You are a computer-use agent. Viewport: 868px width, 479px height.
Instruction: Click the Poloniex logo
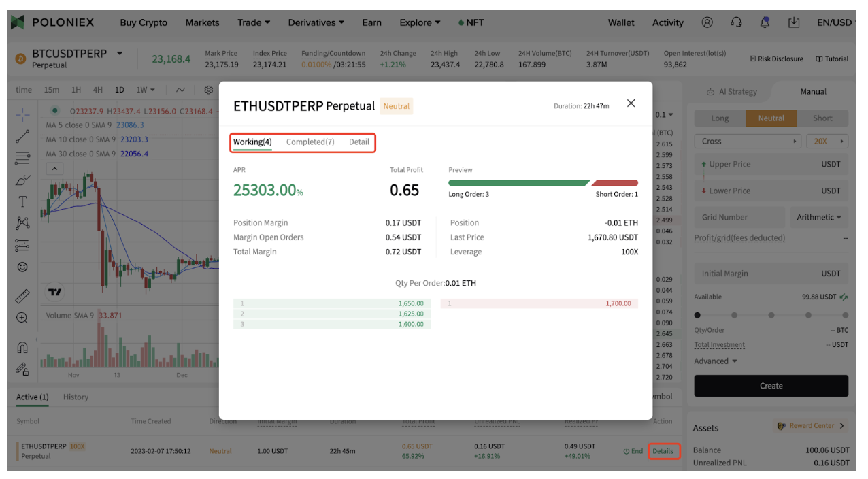pos(53,22)
